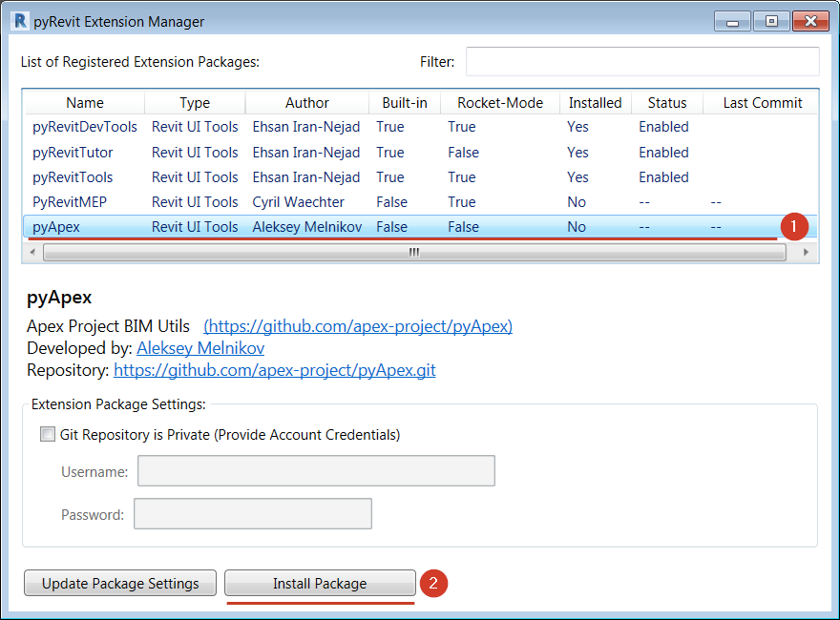Select the pyRevitTools package row
This screenshot has height=620, width=840.
pos(421,177)
